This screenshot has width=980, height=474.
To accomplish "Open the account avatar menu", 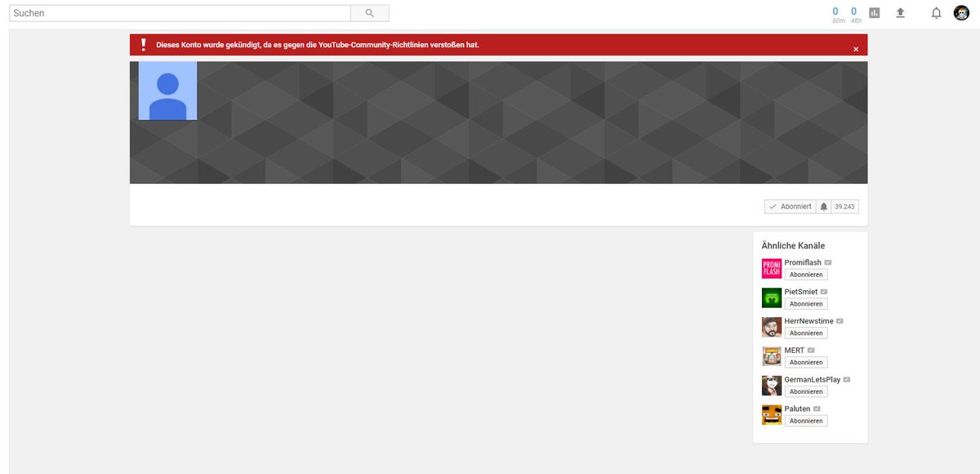I will click(x=961, y=13).
